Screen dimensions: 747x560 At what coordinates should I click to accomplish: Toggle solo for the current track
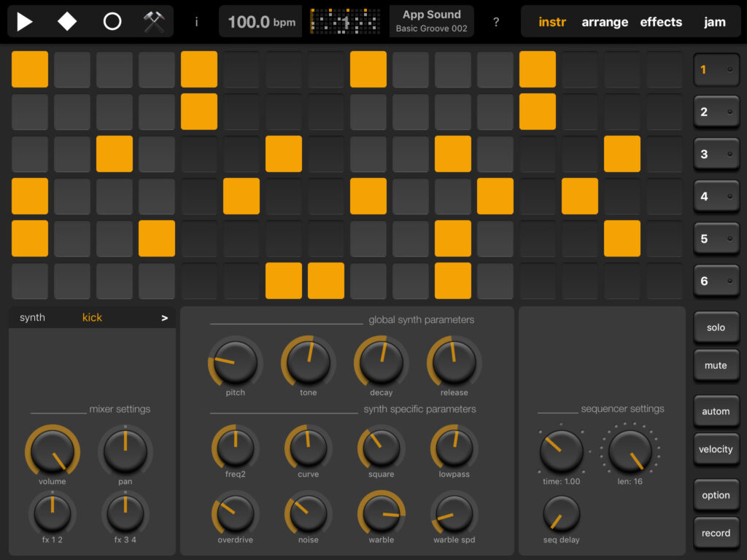point(716,327)
